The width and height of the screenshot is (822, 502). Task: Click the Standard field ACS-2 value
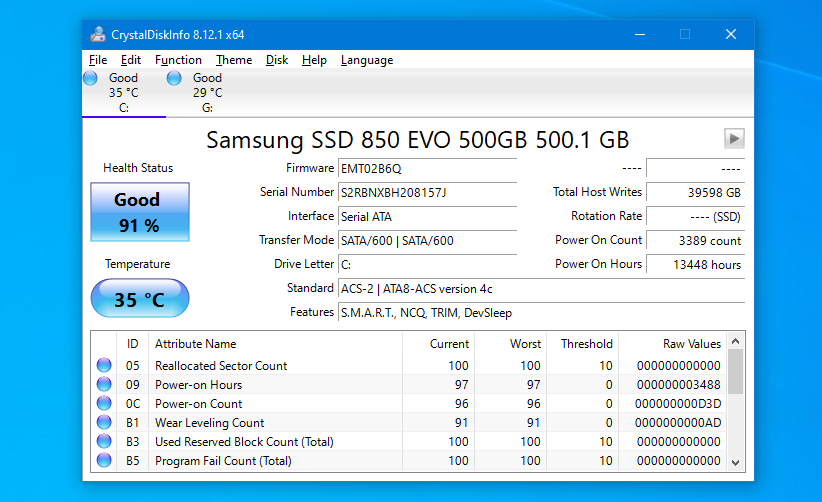[542, 289]
